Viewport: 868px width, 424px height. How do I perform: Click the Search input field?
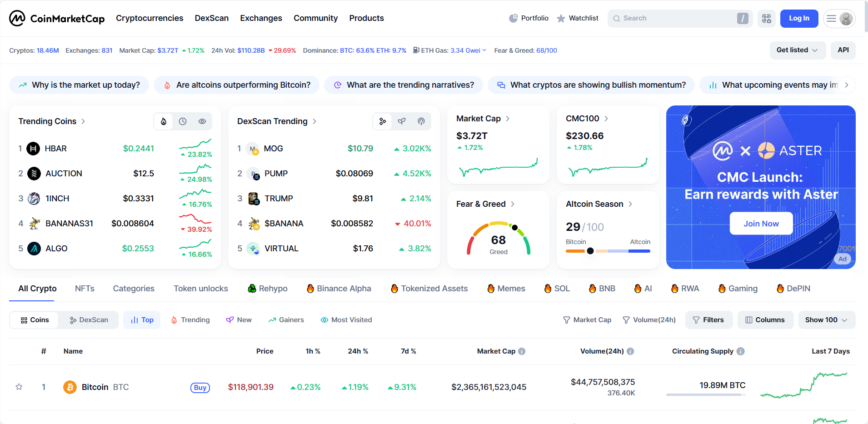[680, 19]
